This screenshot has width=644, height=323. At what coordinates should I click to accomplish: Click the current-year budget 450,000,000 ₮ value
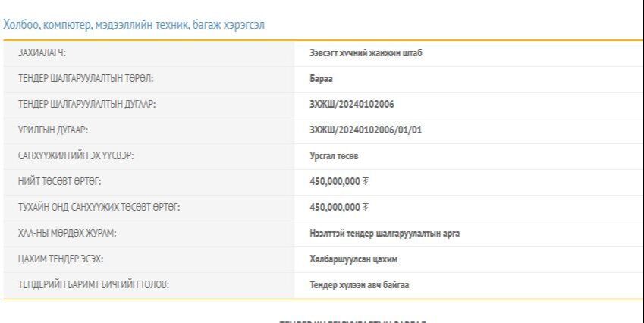339,208
